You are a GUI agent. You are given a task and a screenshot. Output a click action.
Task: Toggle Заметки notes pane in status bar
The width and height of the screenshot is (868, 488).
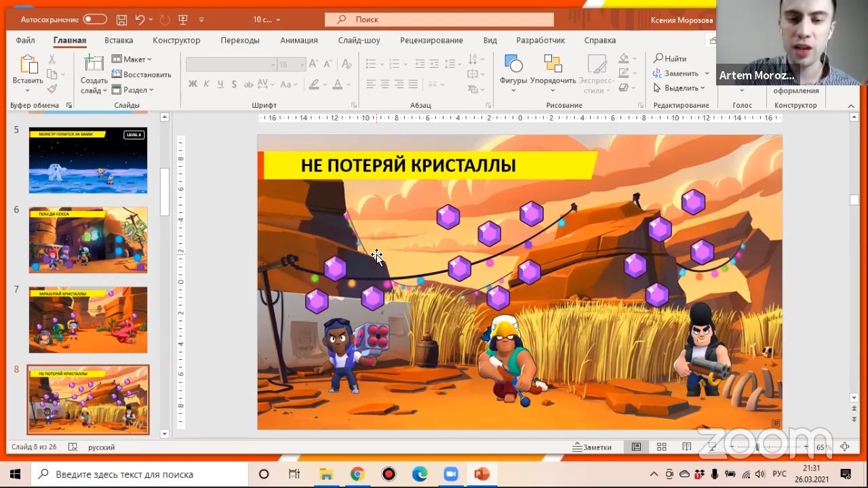pyautogui.click(x=592, y=447)
